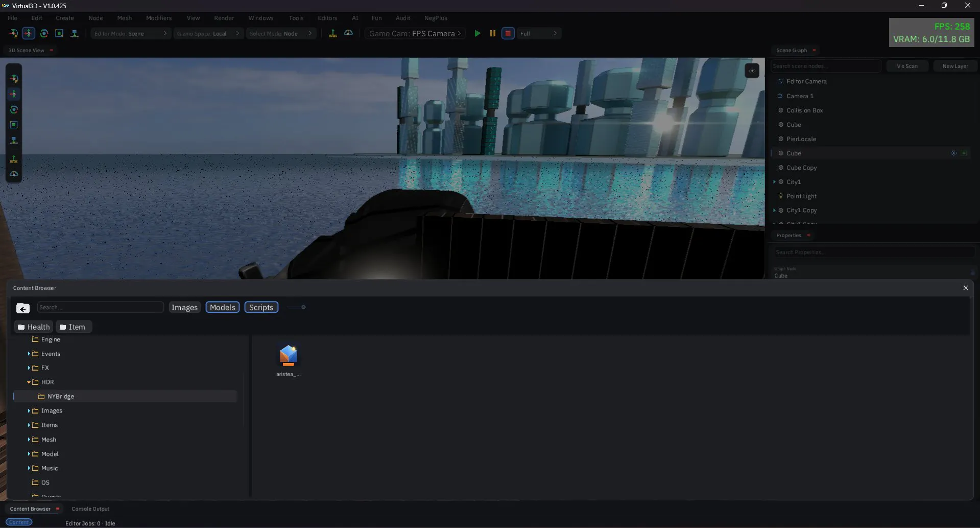Viewport: 980px width, 528px height.
Task: Stop the game playback
Action: click(508, 33)
